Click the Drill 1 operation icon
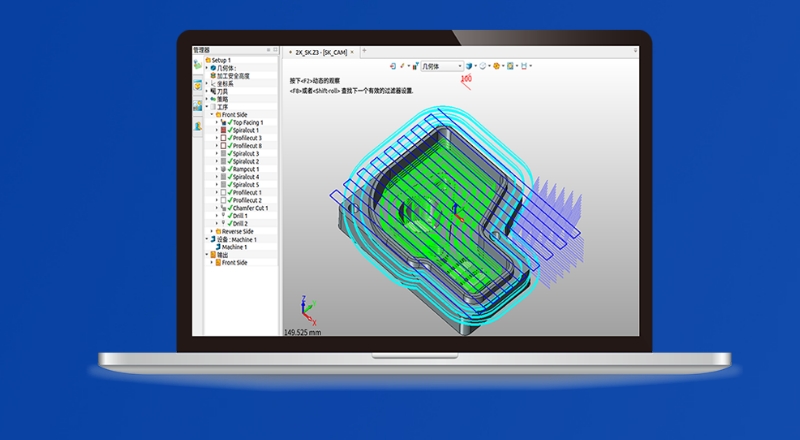Viewport: 800px width, 440px height. (224, 215)
